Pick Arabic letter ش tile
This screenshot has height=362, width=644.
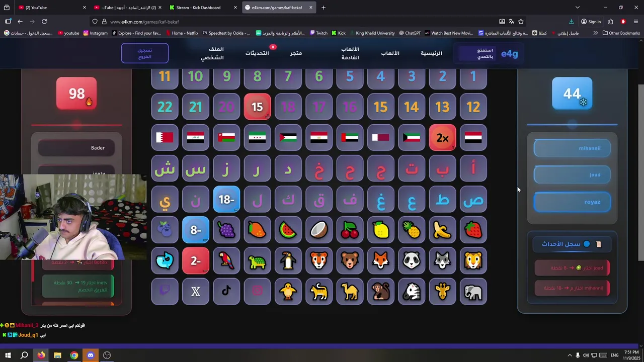(x=165, y=169)
